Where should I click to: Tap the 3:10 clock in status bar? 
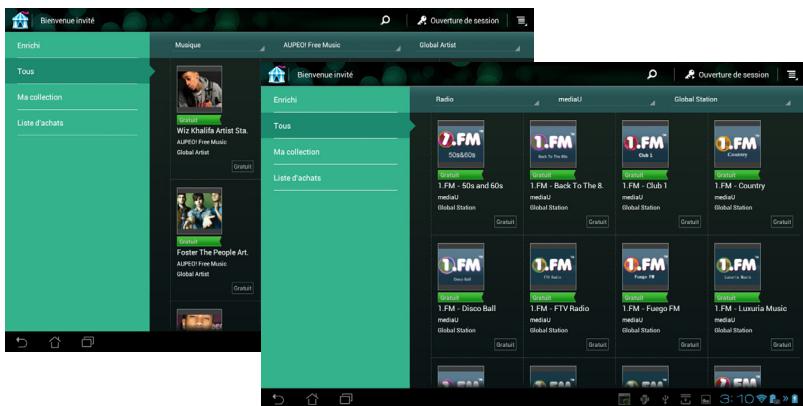[x=737, y=399]
